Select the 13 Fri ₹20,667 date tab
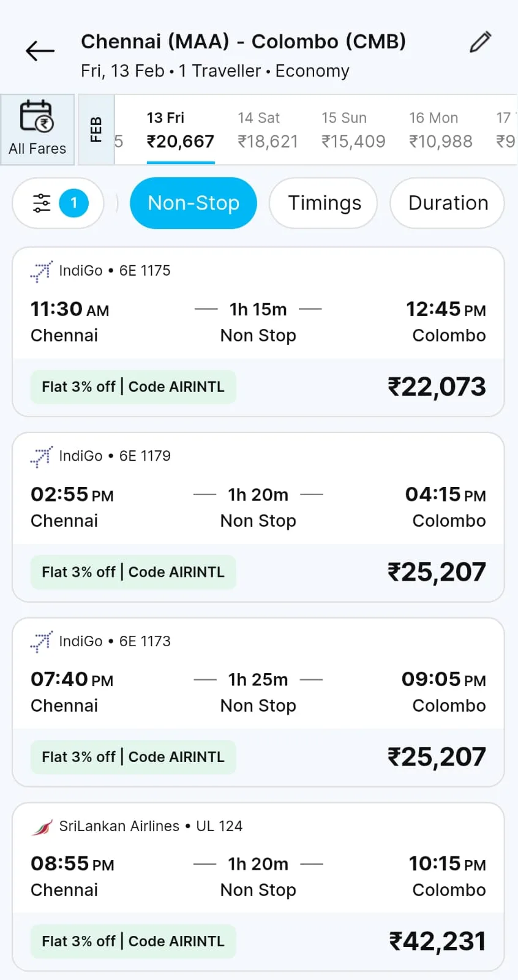 point(181,130)
